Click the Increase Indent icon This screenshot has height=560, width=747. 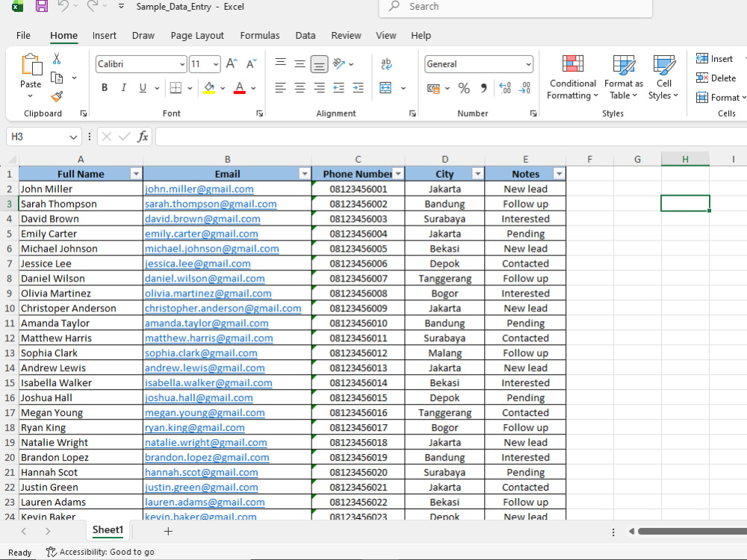[x=358, y=87]
